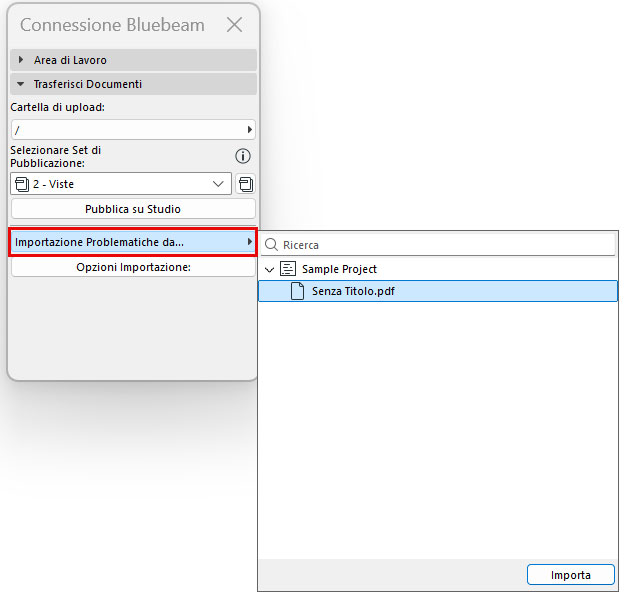This screenshot has width=627, height=598.
Task: Click the Ricerca search field
Action: tap(438, 245)
